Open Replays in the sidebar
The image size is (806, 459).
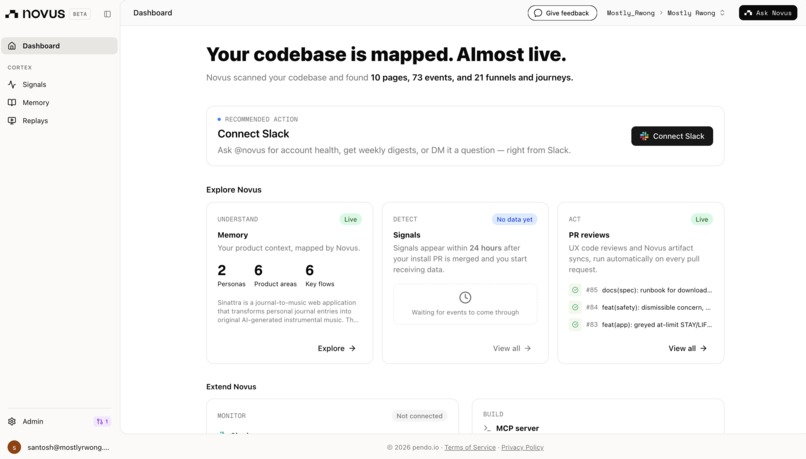coord(59,120)
